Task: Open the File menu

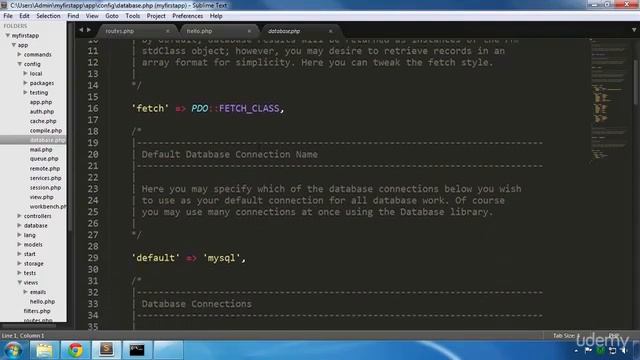Action: pyautogui.click(x=8, y=16)
